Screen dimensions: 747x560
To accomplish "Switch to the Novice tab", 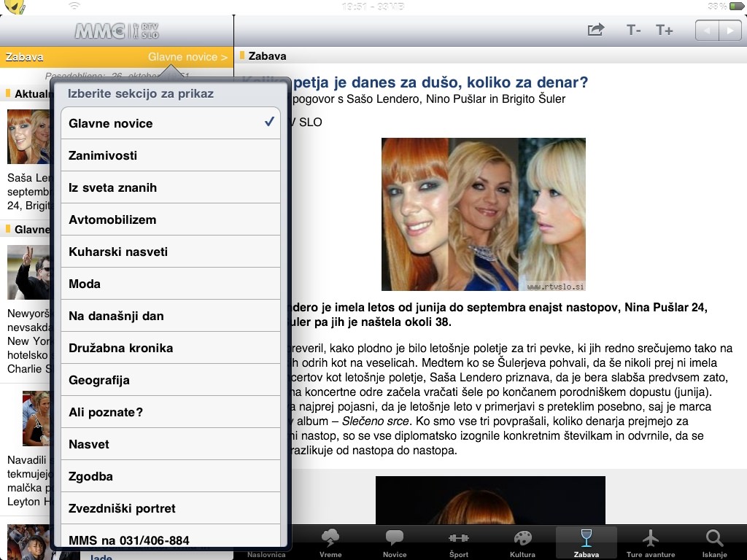I will [395, 543].
